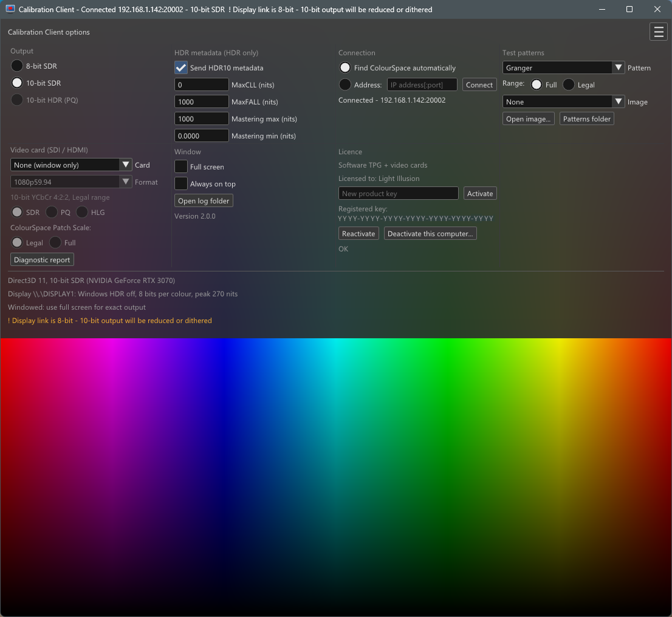Click the Mastering max (nits) field
This screenshot has width=672, height=617.
point(202,118)
